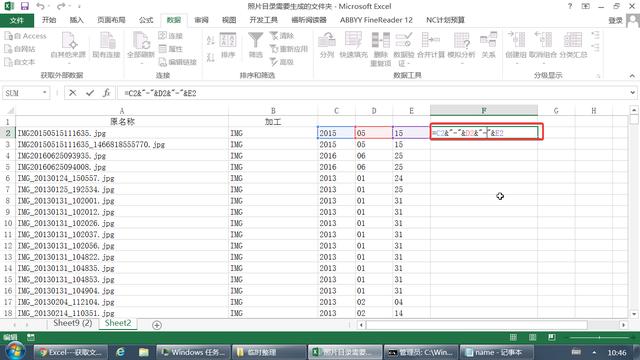The width and height of the screenshot is (640, 360).
Task: Expand the formula bar with its arrow
Action: pyautogui.click(x=632, y=93)
